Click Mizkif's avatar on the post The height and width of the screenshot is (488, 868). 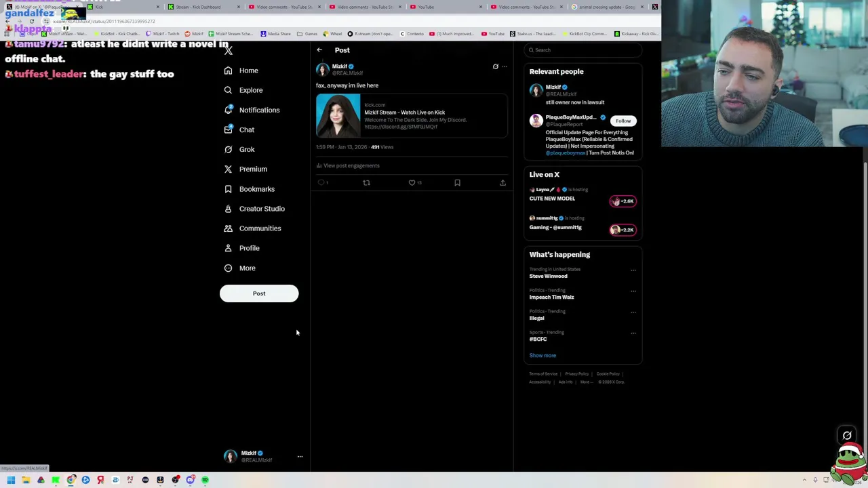coord(323,70)
